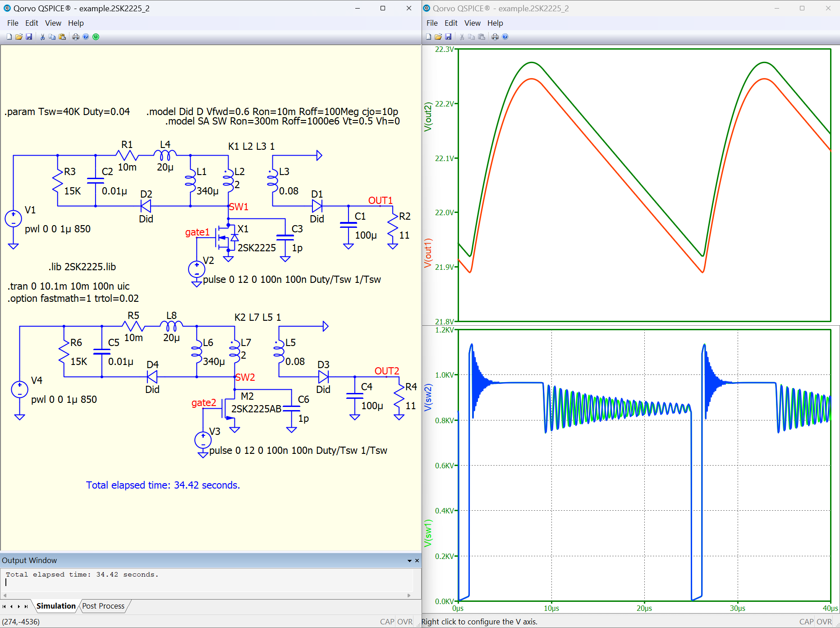The width and height of the screenshot is (840, 628).
Task: Click the V(sw1) axis trace label
Action: (428, 533)
